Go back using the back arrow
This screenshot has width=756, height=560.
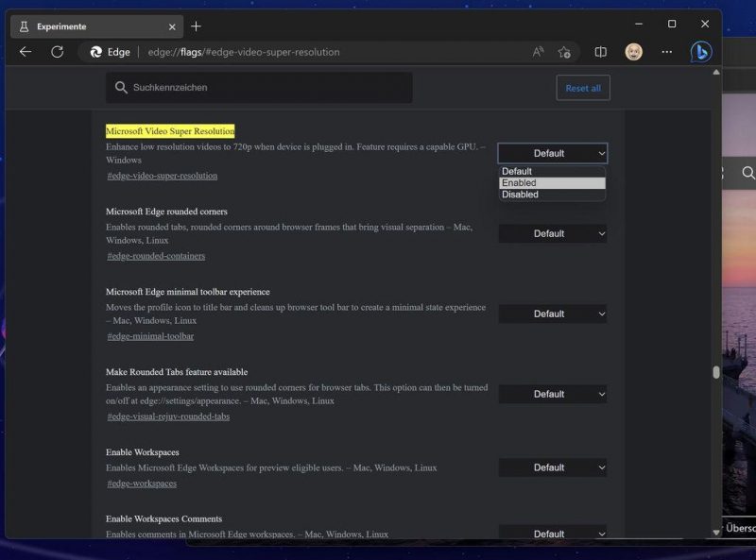tap(26, 52)
